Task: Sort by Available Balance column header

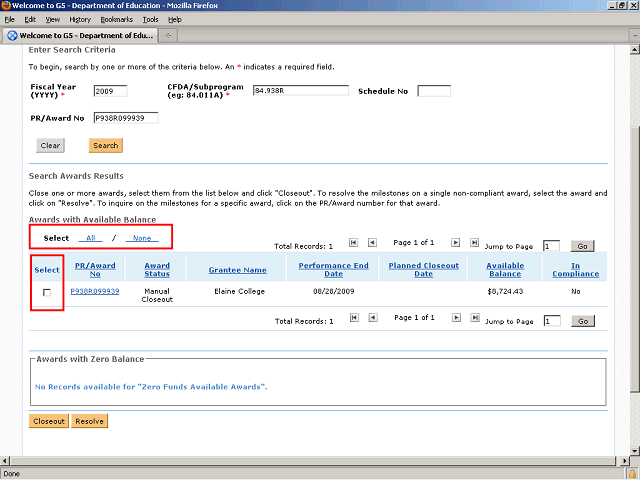Action: tap(505, 270)
